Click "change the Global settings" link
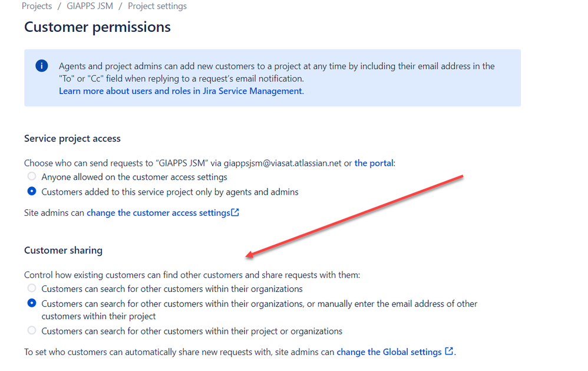 389,352
